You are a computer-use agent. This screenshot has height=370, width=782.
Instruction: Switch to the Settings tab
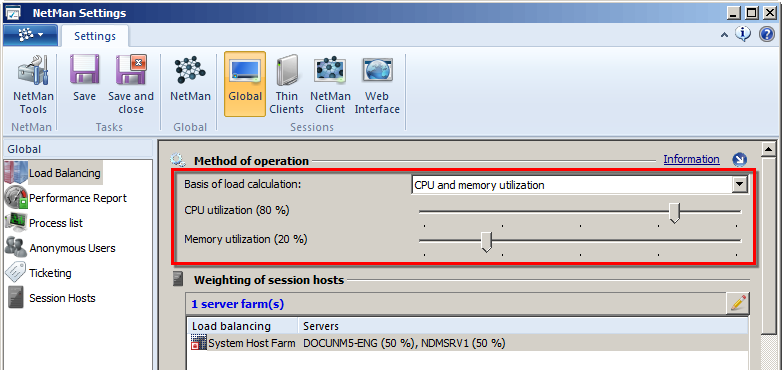95,36
